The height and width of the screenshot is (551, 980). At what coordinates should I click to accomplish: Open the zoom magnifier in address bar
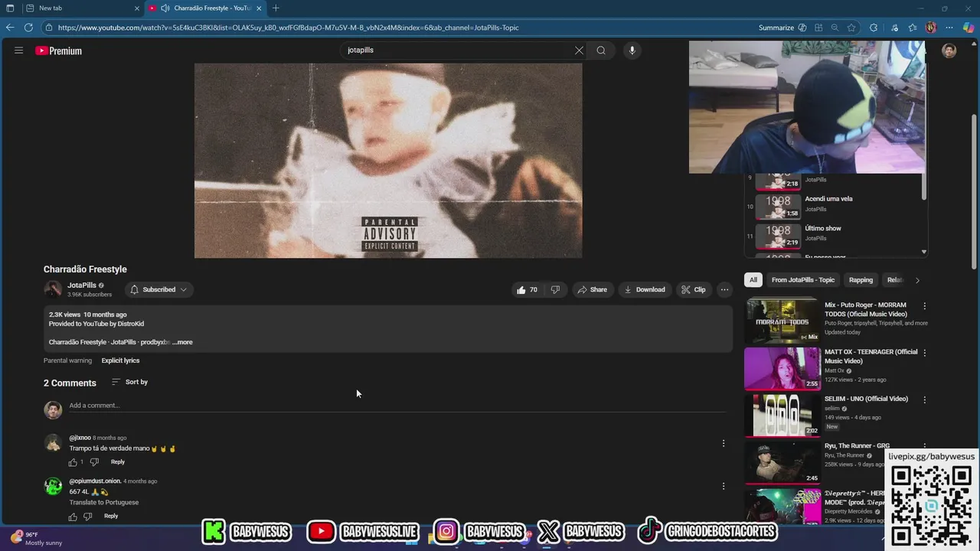click(835, 28)
